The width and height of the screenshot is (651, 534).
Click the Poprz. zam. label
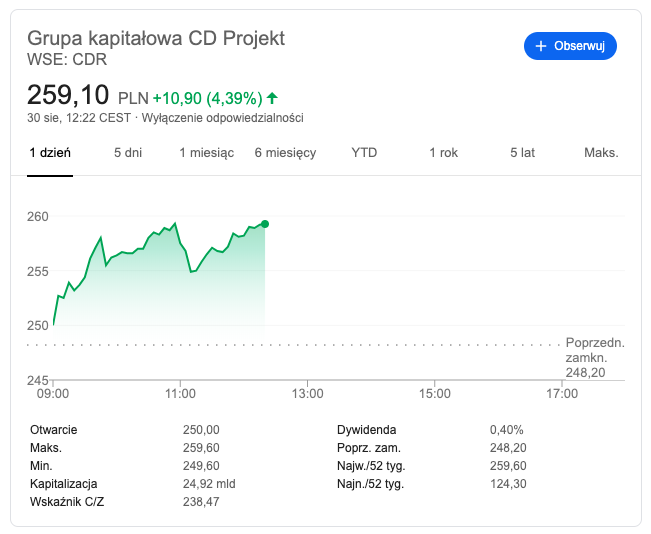pyautogui.click(x=369, y=448)
